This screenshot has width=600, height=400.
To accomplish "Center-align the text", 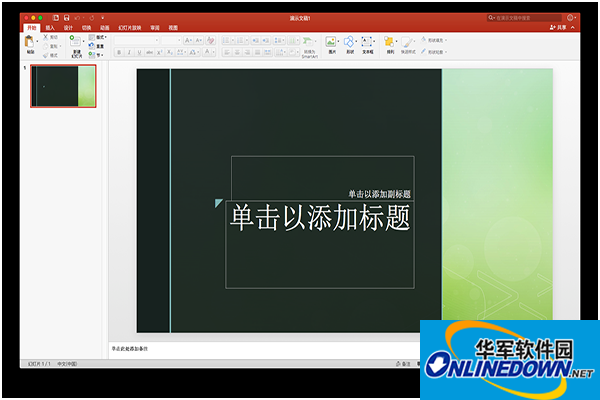I will click(237, 52).
